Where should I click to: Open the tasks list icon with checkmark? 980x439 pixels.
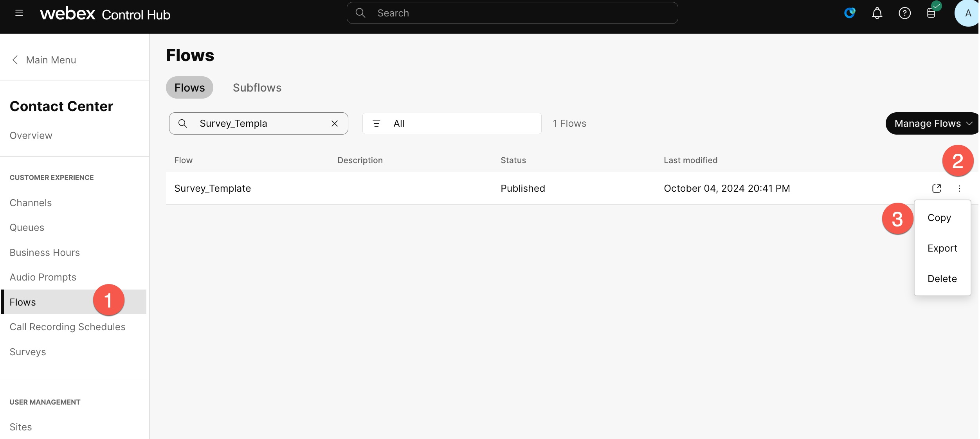931,13
